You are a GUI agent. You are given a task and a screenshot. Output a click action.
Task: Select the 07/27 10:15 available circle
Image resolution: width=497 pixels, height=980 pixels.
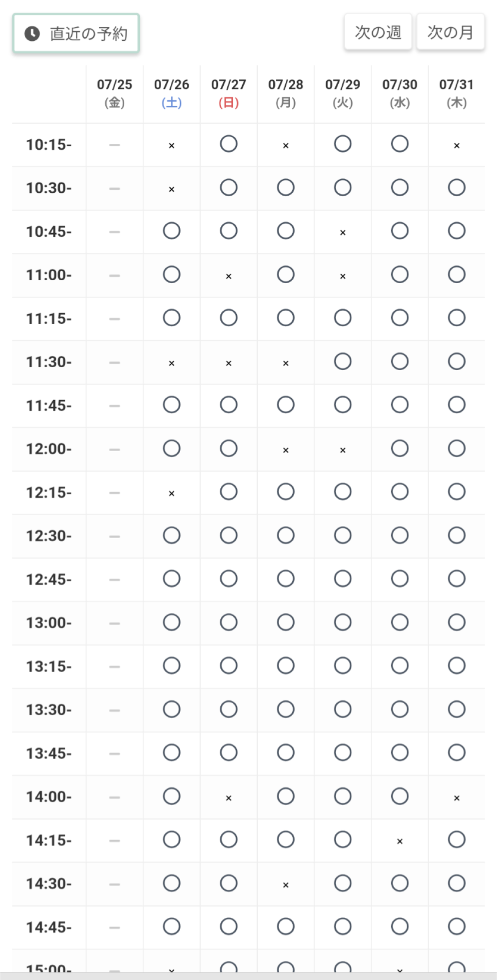[229, 144]
